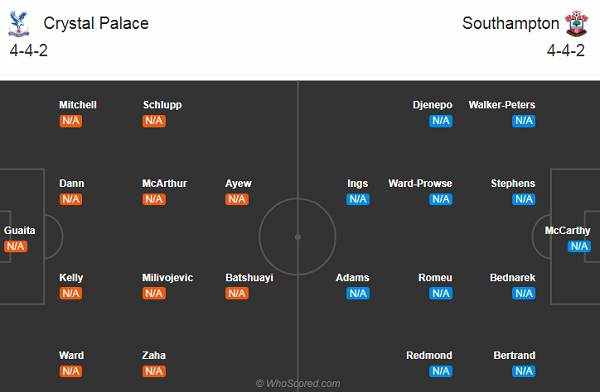Viewport: 600px width, 392px height.
Task: Click Batshuayi's orange N/A badge
Action: (237, 293)
